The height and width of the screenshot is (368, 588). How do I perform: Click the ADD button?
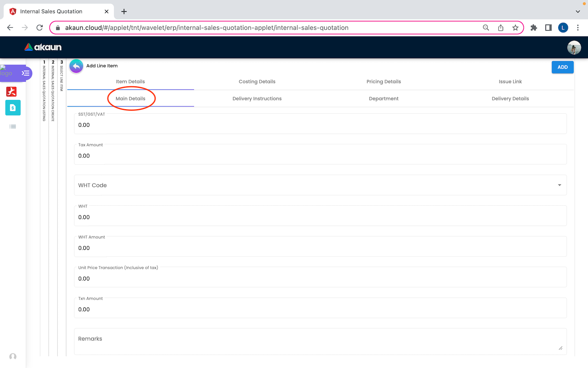tap(563, 67)
